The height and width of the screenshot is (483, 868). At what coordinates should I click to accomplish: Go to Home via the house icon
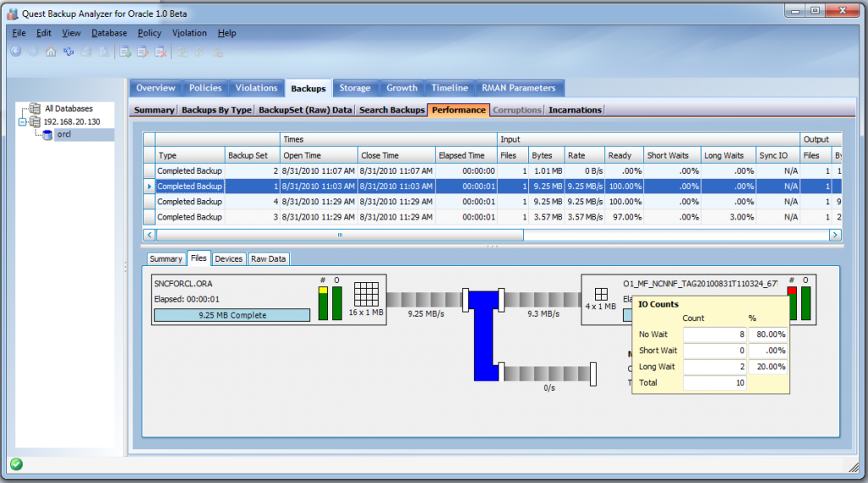[51, 52]
